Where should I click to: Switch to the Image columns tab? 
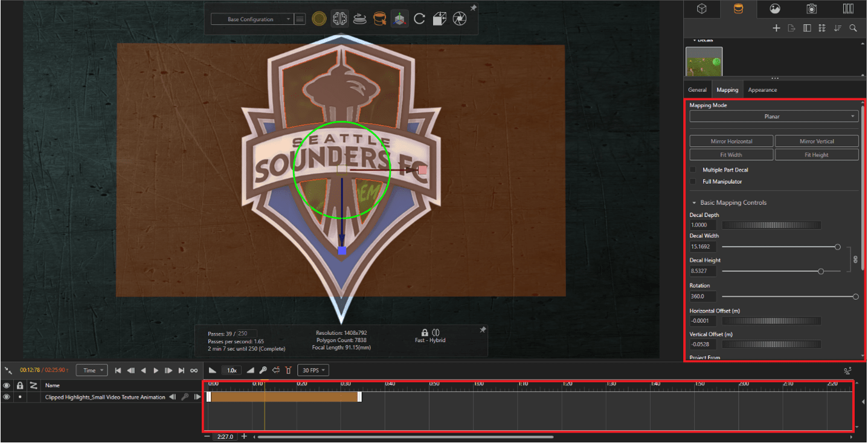pyautogui.click(x=848, y=8)
